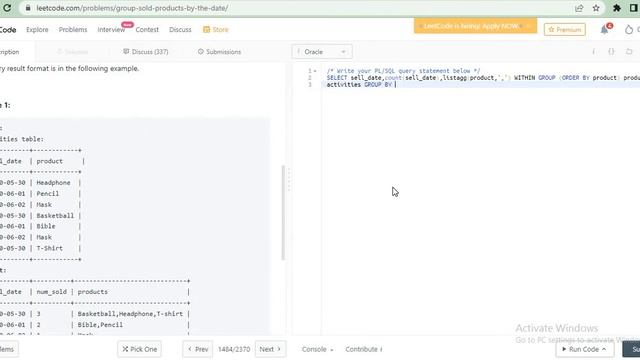The height and width of the screenshot is (360, 640).
Task: Click the 'Basketball' product cell in input table
Action: (55, 216)
